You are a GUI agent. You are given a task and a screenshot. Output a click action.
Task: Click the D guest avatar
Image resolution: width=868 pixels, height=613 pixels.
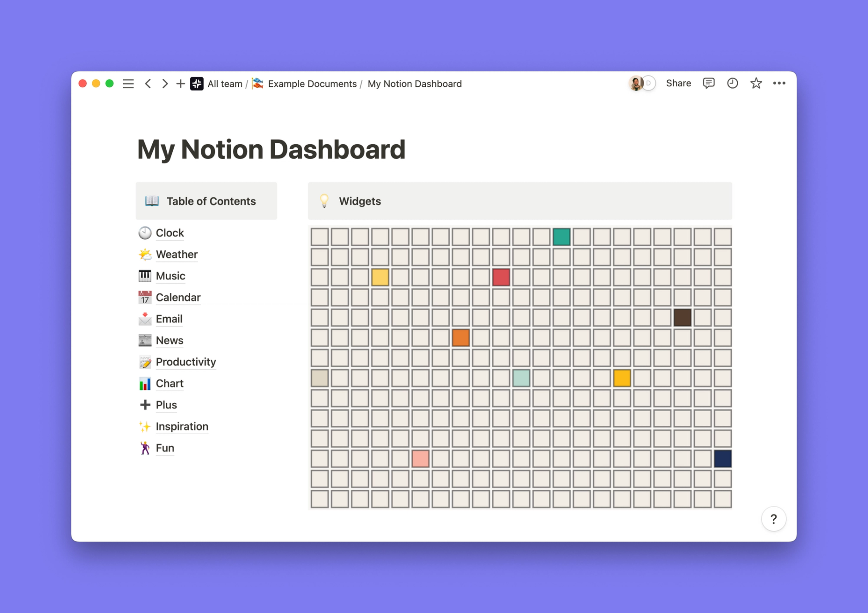(x=649, y=83)
